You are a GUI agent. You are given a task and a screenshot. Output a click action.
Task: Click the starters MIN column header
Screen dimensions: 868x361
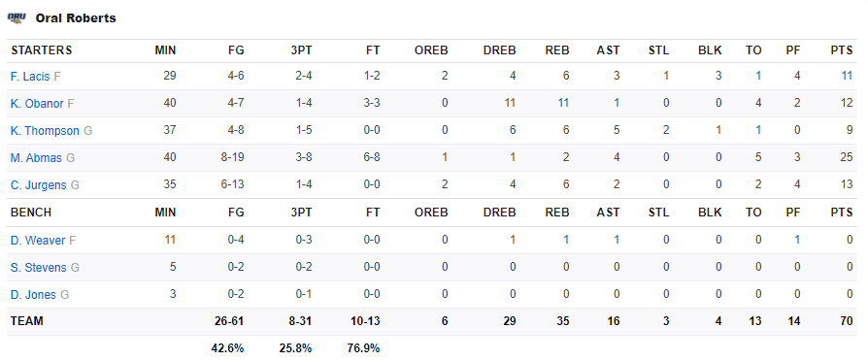[x=165, y=50]
